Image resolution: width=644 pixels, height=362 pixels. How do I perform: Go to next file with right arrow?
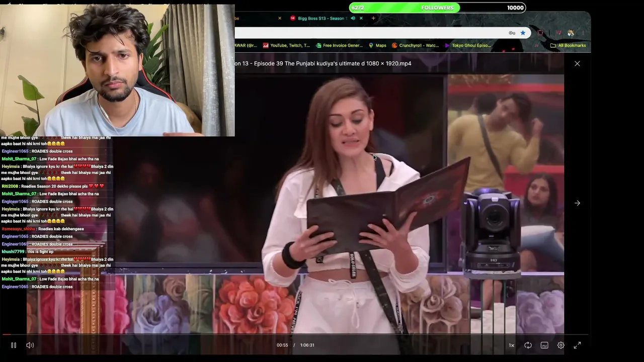click(x=577, y=203)
